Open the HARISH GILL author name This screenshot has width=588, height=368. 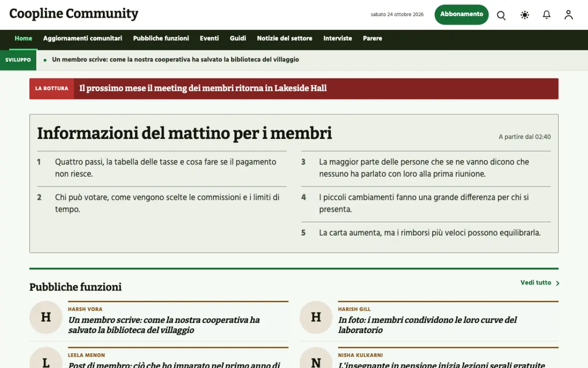pos(354,309)
